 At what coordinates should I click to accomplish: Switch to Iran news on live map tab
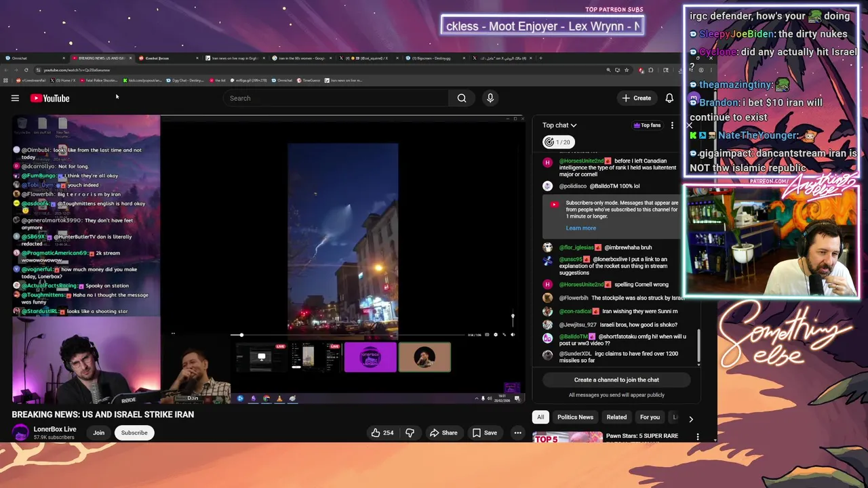[234, 58]
